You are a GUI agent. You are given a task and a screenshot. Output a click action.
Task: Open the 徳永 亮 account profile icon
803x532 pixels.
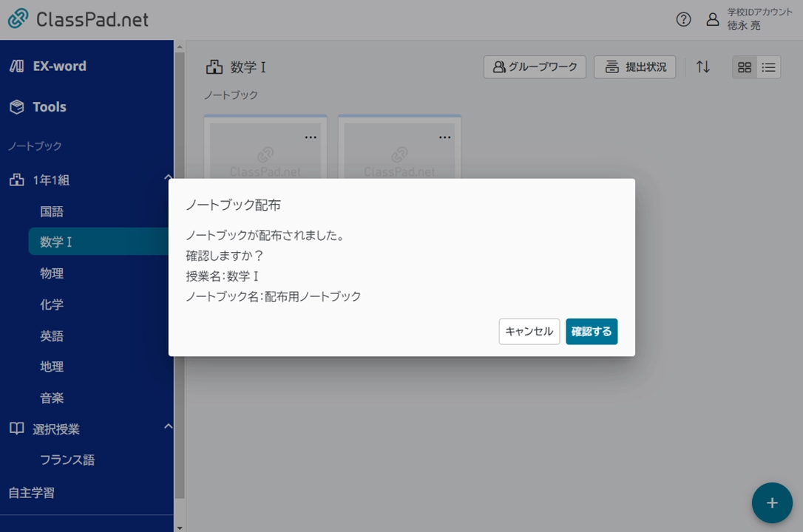tap(711, 20)
